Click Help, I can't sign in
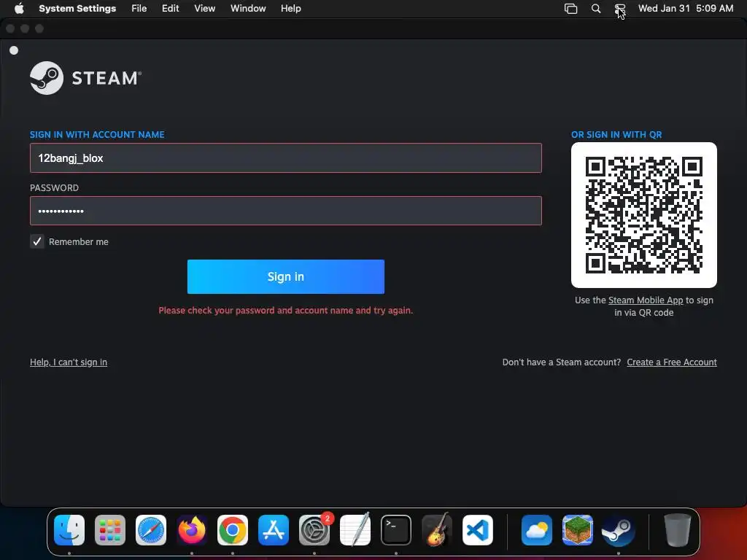 coord(69,362)
